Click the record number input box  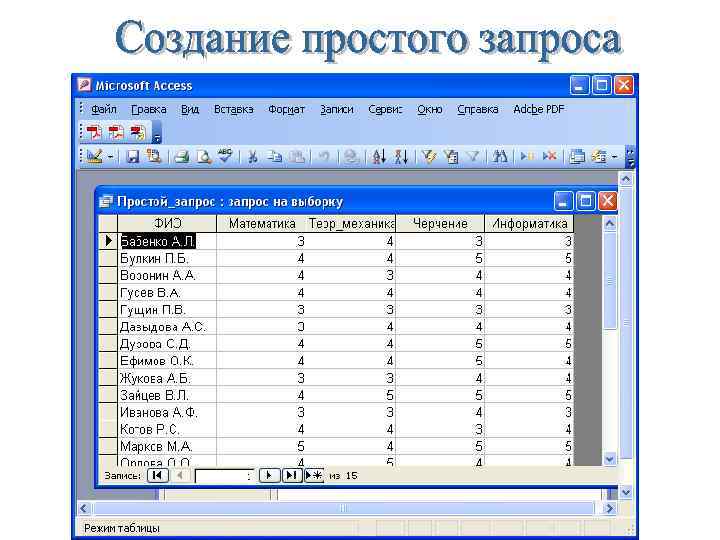[224, 476]
